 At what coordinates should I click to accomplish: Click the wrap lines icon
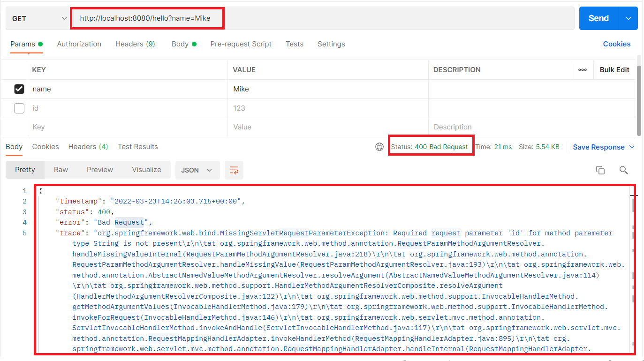(234, 170)
